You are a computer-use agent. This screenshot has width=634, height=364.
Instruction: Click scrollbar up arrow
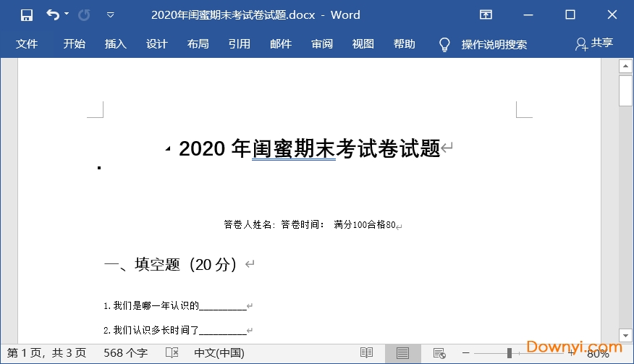point(625,66)
